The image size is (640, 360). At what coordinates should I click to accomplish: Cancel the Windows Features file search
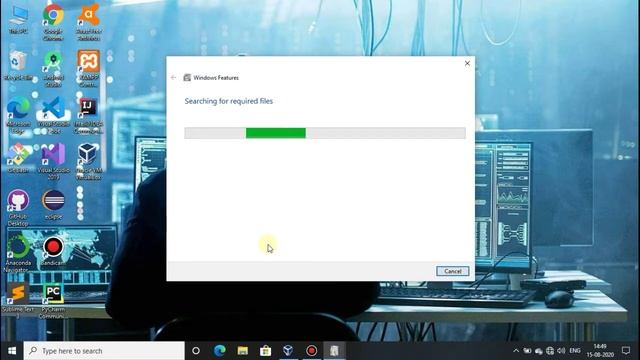click(x=452, y=271)
